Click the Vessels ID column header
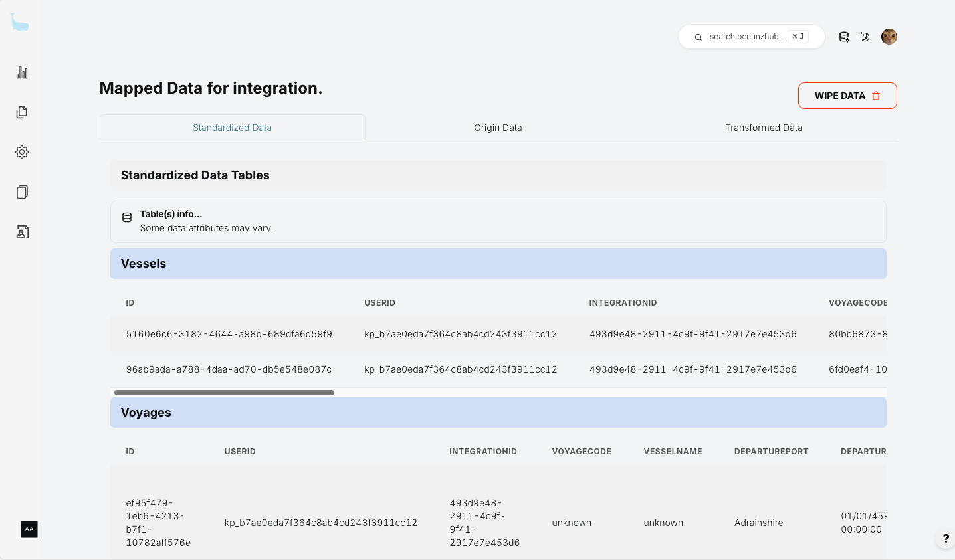Screen dimensions: 955x560 point(130,303)
